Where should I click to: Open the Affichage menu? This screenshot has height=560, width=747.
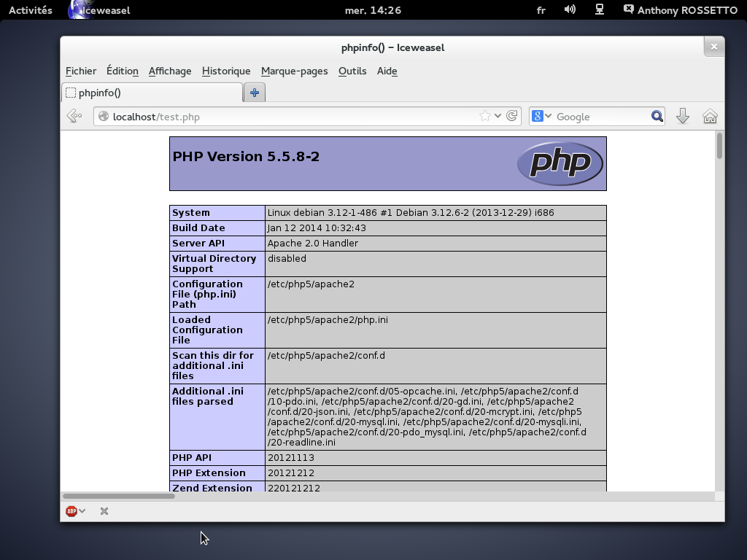[x=170, y=71]
